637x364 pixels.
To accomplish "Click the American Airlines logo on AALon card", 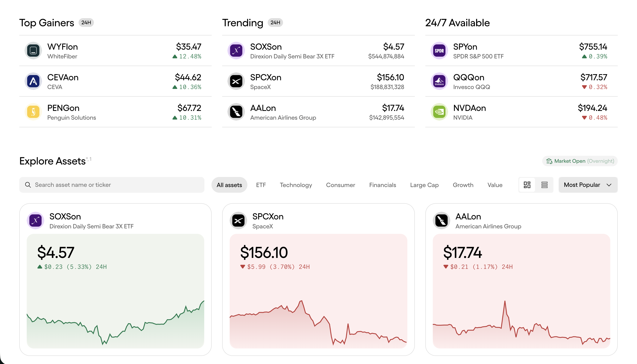I will 442,220.
